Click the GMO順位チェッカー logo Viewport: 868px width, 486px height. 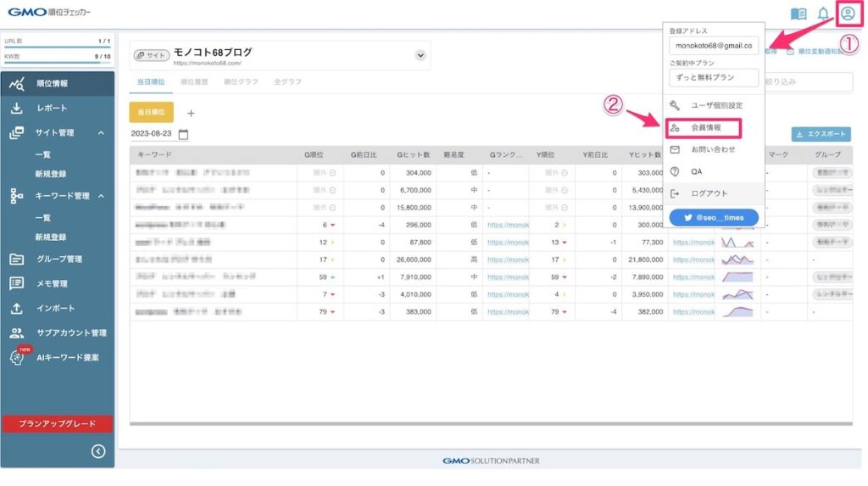pos(48,12)
